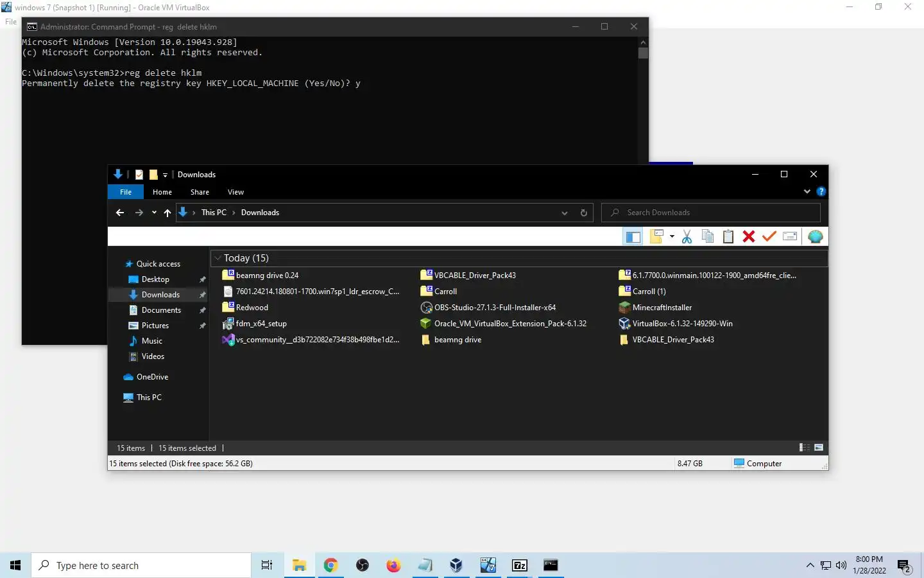Click the folder options icon in toolbar
This screenshot has height=578, width=924.
tap(656, 237)
